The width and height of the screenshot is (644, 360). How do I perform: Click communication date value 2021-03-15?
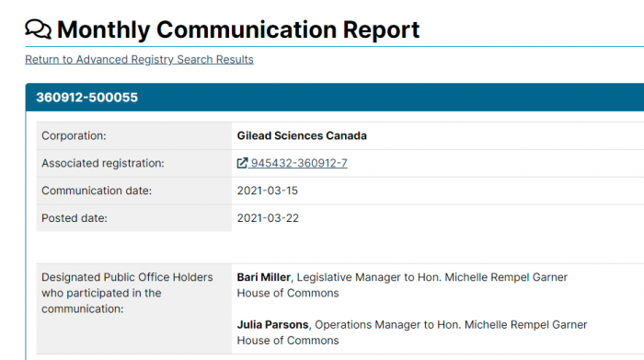tap(268, 191)
